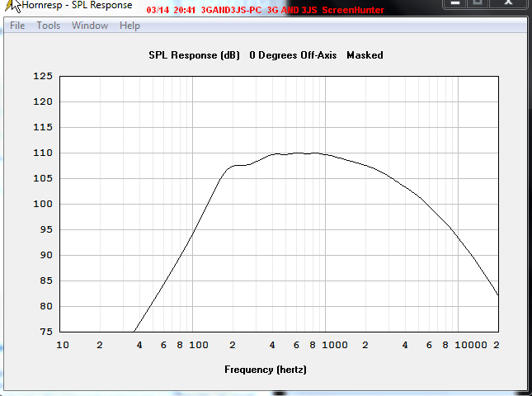Click the 'Frequency (hertz)' axis label
The image size is (532, 396).
tap(266, 370)
